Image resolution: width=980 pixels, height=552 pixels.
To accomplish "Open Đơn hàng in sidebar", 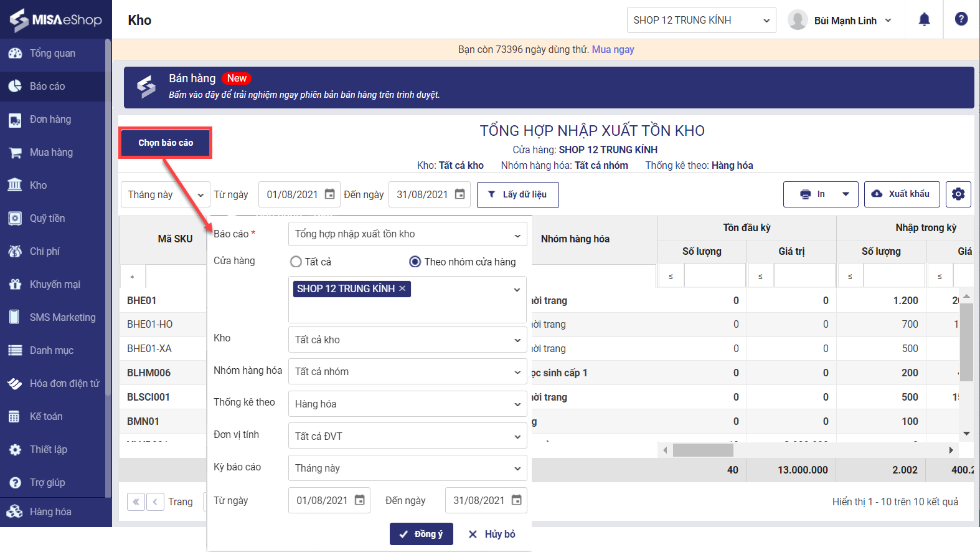I will [x=52, y=119].
